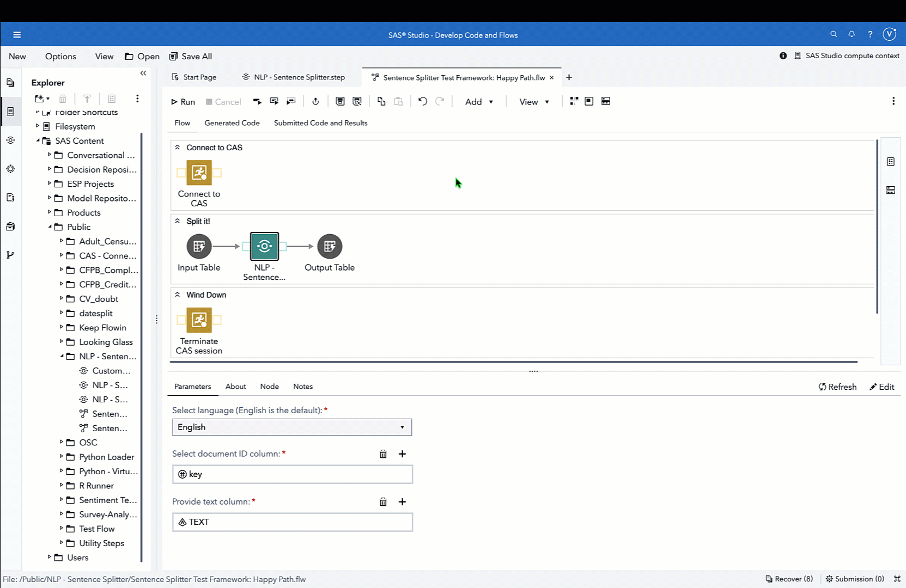Viewport: 906px width, 588px height.
Task: Click the undo icon in flow toolbar
Action: [x=422, y=101]
